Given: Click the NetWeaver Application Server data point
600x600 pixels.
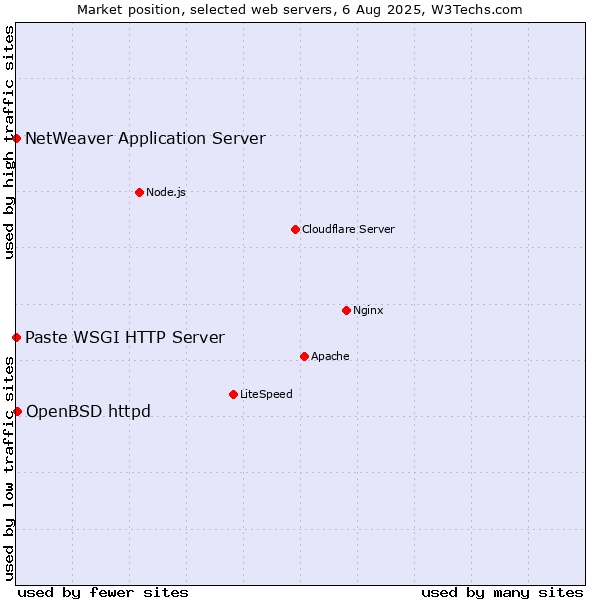Looking at the screenshot, I should click(x=16, y=139).
